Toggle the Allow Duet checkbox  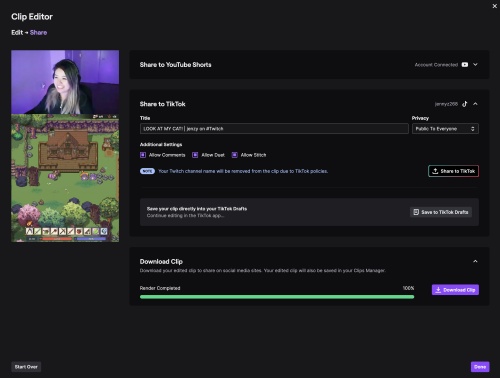(195, 155)
